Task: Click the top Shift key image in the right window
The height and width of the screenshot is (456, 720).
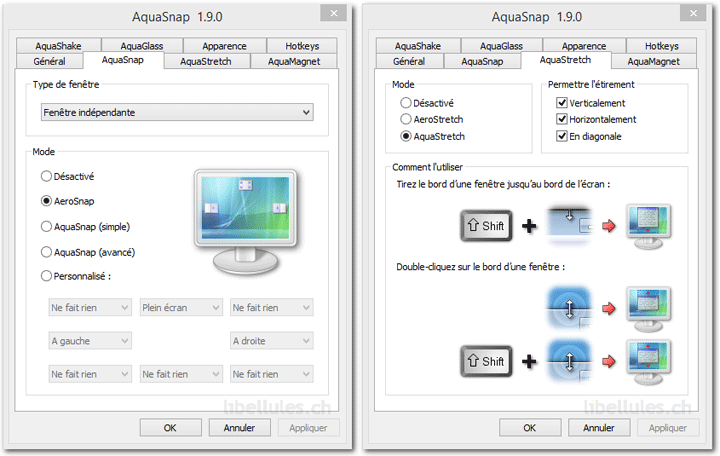Action: [x=486, y=225]
